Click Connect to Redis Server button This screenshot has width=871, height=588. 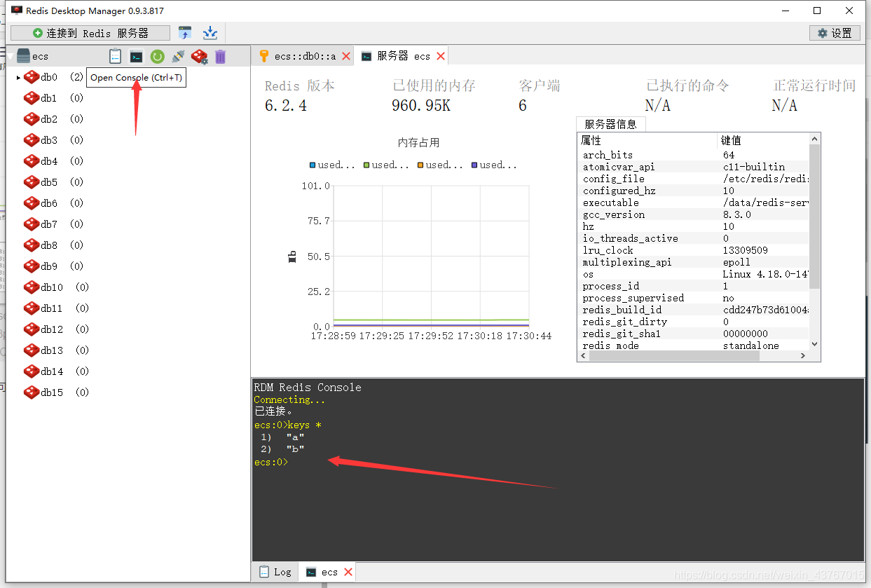(90, 33)
